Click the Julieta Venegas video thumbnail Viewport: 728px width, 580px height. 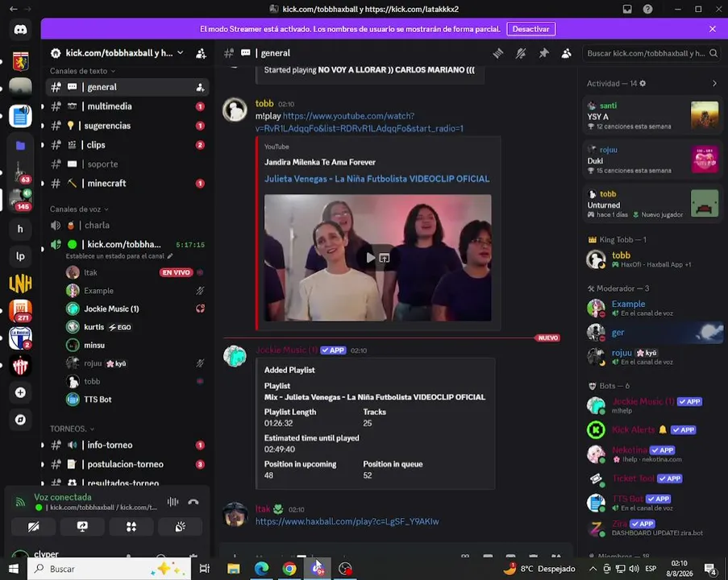click(x=377, y=258)
